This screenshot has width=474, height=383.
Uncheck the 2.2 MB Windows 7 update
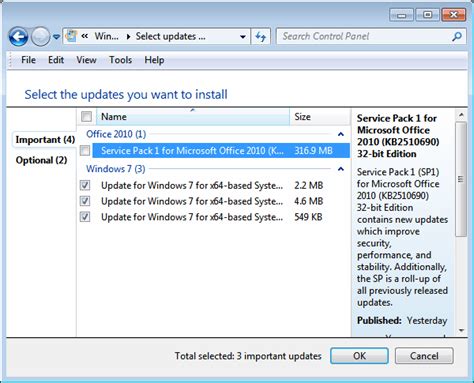[x=85, y=185]
